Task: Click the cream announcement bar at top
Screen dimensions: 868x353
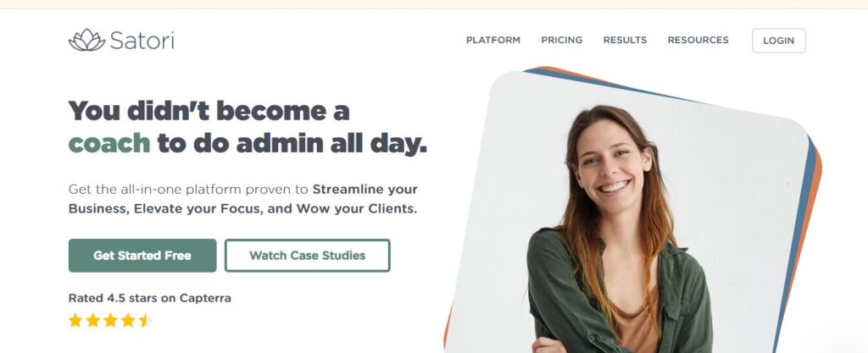Action: (434, 4)
